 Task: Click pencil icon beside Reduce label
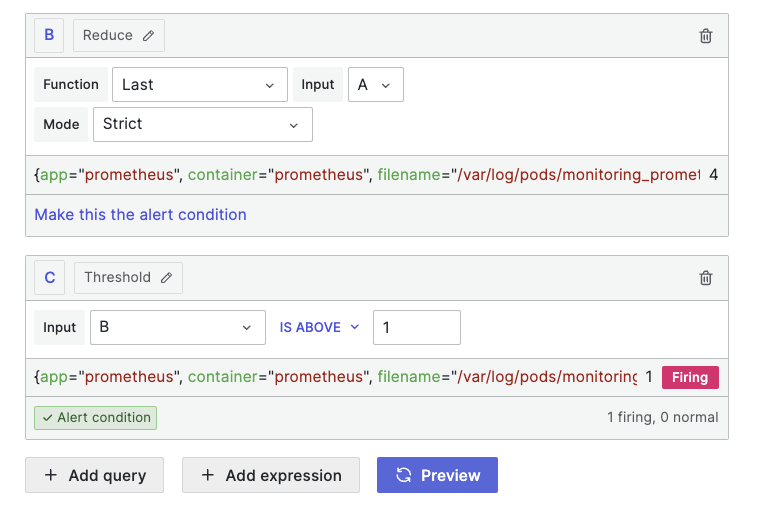point(149,36)
